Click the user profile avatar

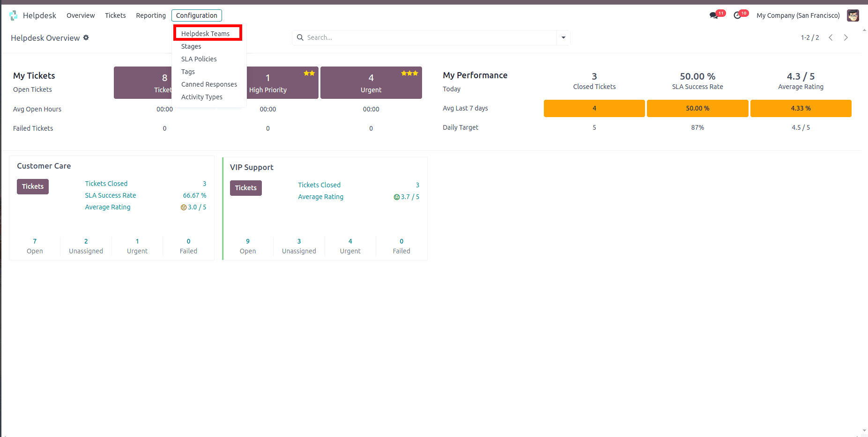853,15
